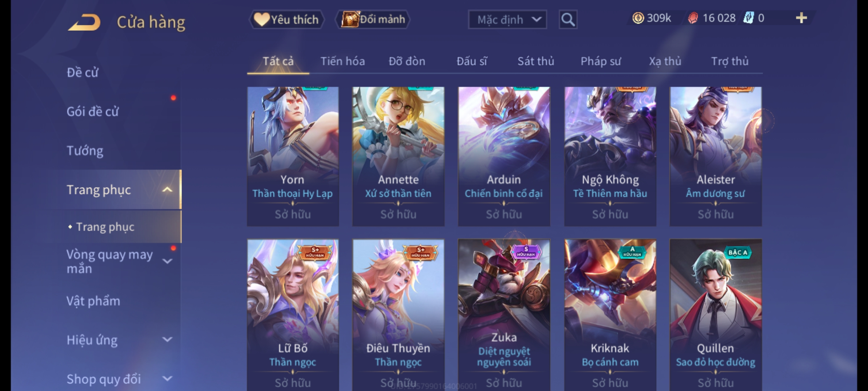Screen dimensions: 868x391
Task: Open the Mặc định sort dropdown
Action: tap(507, 20)
